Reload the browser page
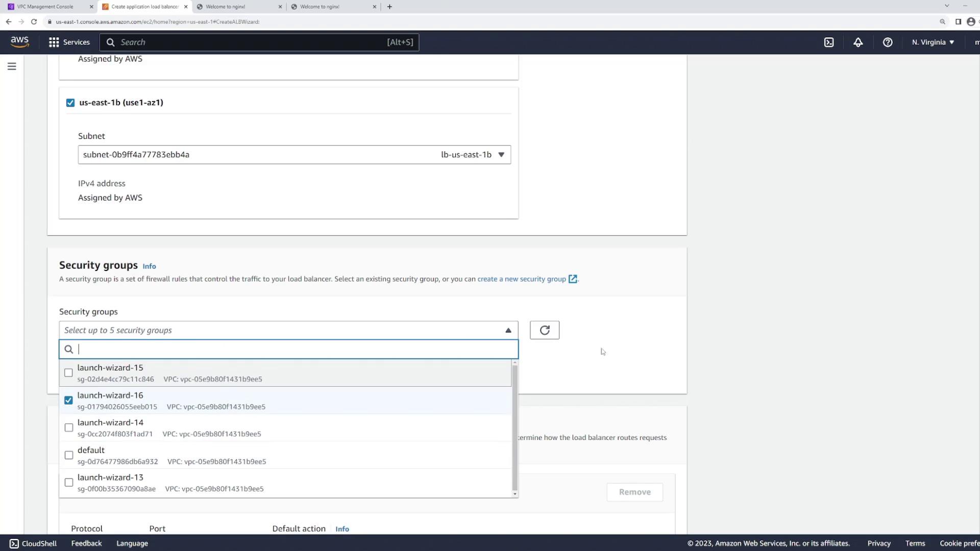980x551 pixels. click(x=34, y=21)
